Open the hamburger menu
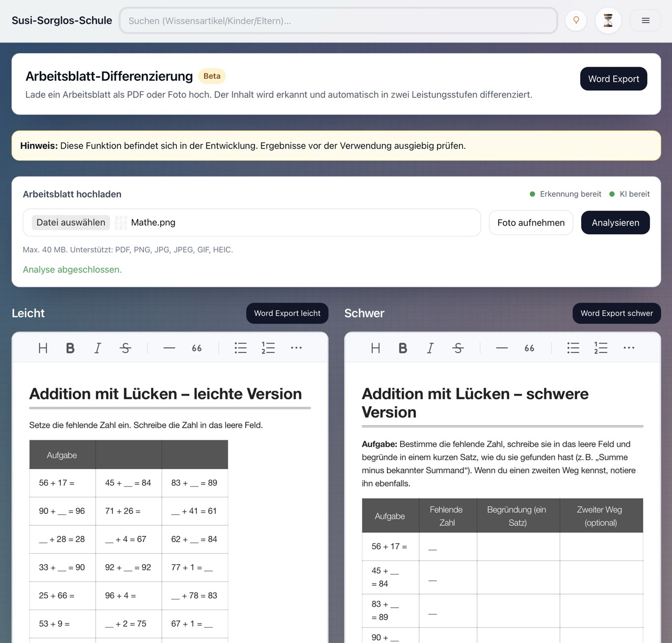672x643 pixels. point(645,20)
